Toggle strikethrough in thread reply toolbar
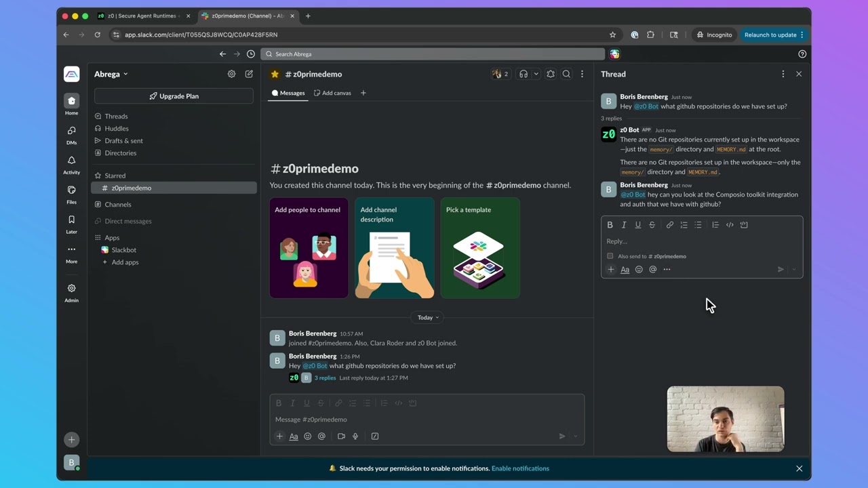This screenshot has width=868, height=488. pyautogui.click(x=652, y=225)
